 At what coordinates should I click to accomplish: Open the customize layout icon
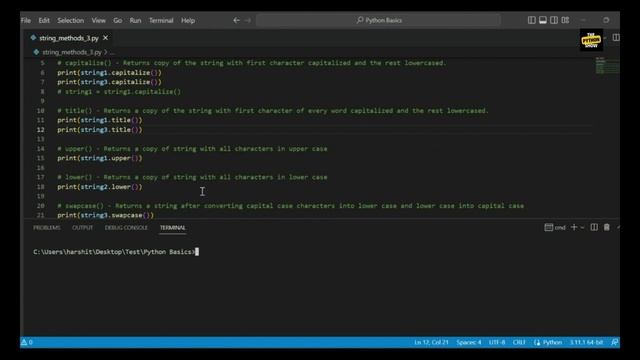pyautogui.click(x=565, y=20)
